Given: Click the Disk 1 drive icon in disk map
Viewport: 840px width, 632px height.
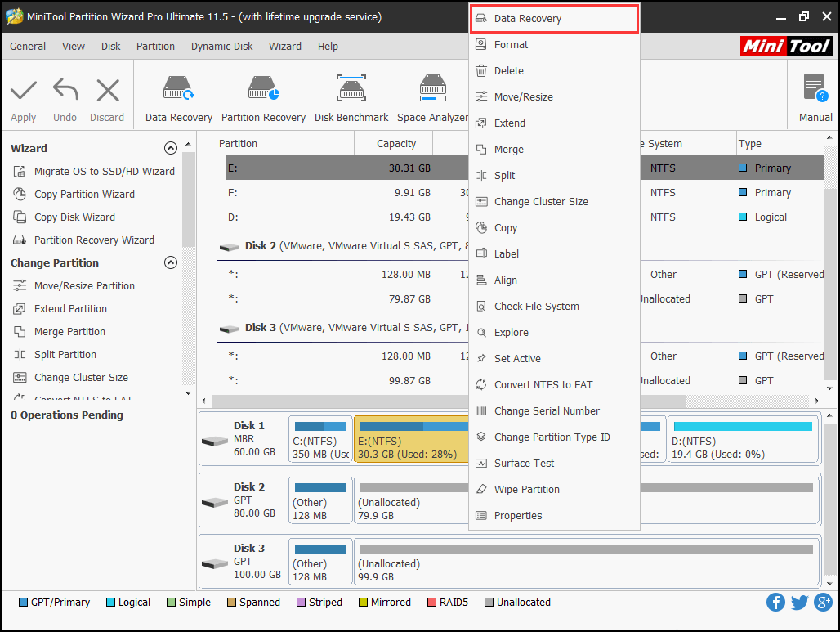Looking at the screenshot, I should [215, 442].
